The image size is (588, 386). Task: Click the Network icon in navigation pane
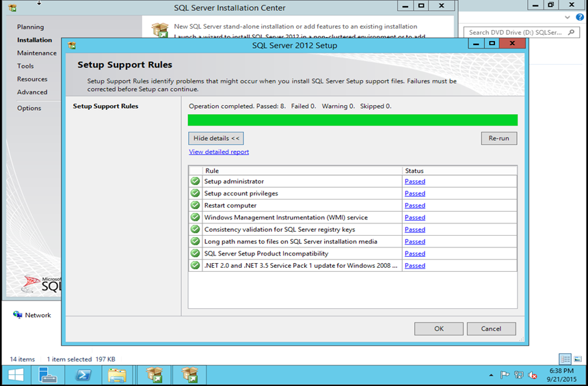coord(18,315)
